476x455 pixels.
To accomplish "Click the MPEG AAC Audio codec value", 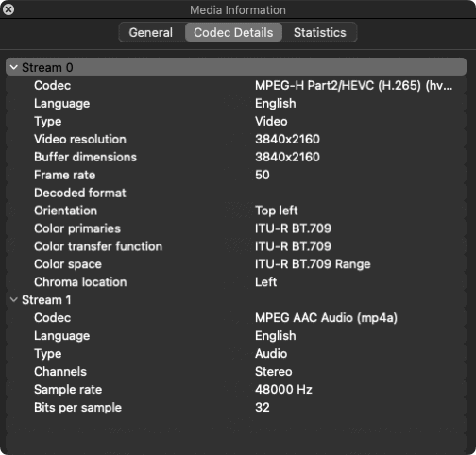I will coord(326,318).
